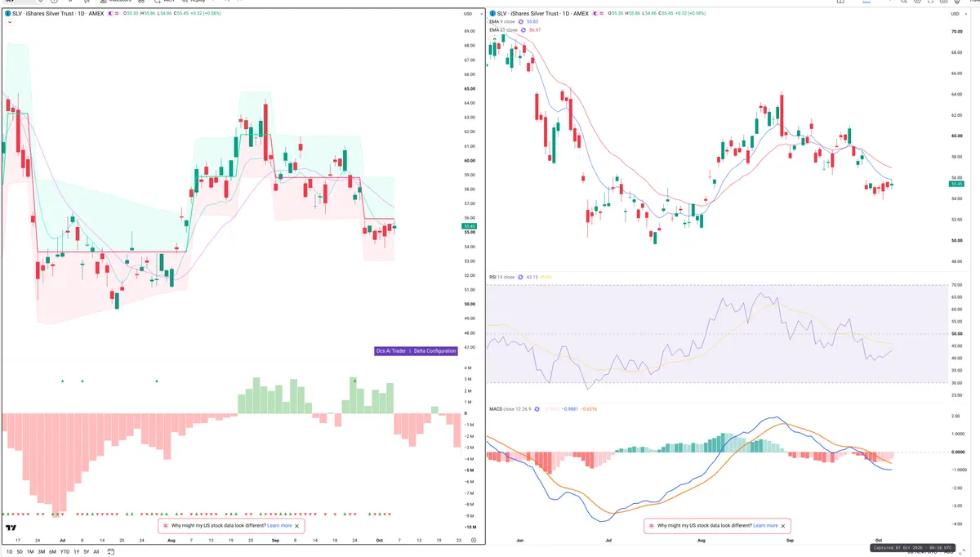
Task: Click the 47.00 label on left price axis
Action: [x=469, y=347]
